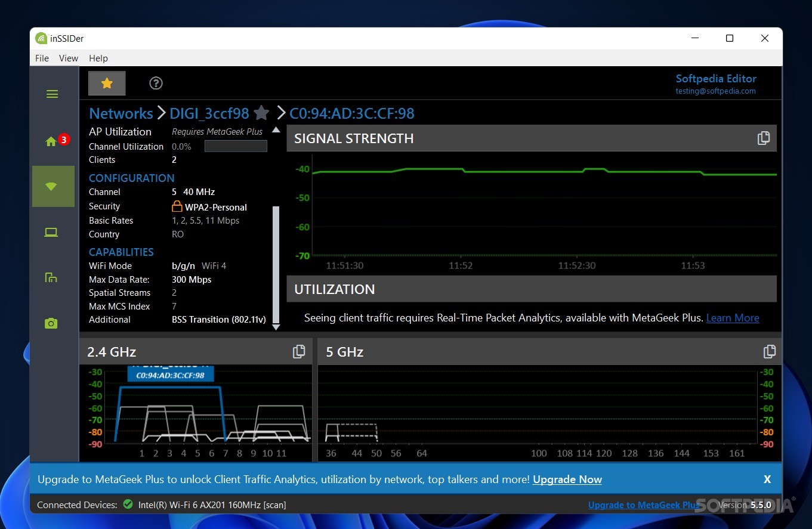
Task: Click 'BSS Transition (802.11v)' value
Action: [x=219, y=320]
